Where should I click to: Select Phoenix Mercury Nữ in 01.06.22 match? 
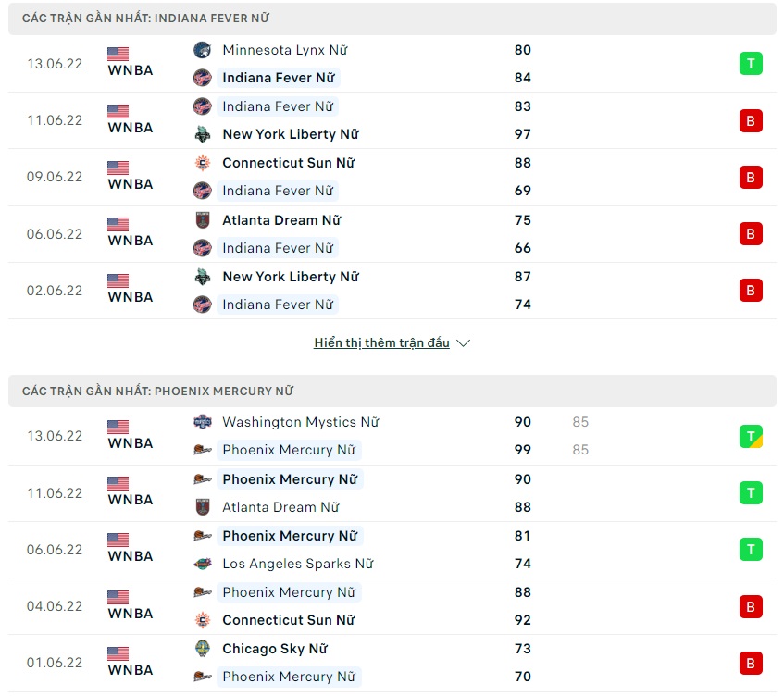[289, 677]
